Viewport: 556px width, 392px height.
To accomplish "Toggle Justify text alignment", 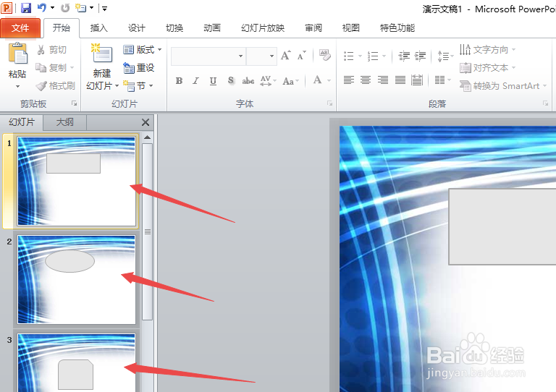I will [x=400, y=80].
